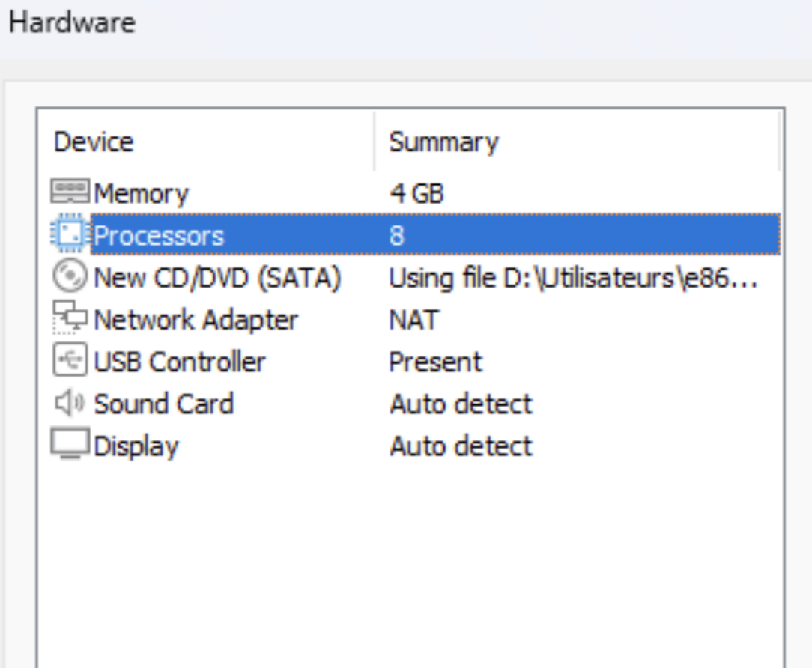Click the 4 GB memory summary

(x=416, y=193)
